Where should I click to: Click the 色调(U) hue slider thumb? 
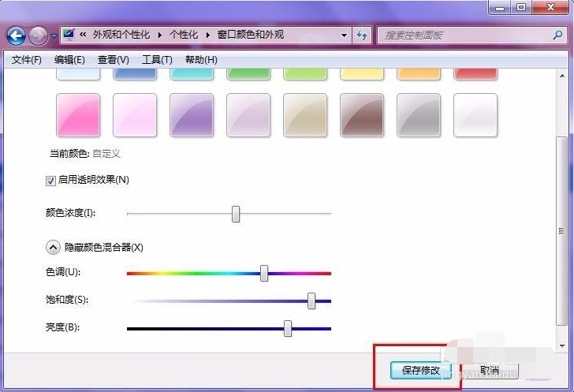(264, 274)
